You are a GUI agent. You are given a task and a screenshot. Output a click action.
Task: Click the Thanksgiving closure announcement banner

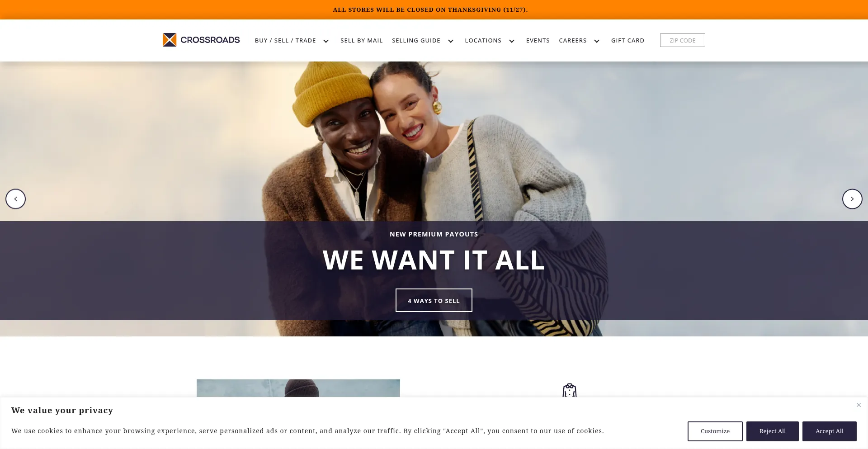pyautogui.click(x=430, y=9)
